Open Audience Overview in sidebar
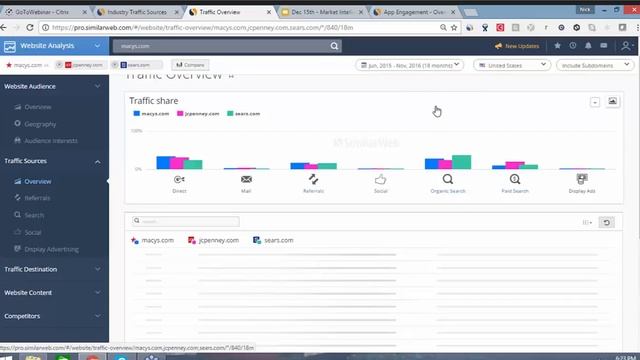 click(x=38, y=107)
